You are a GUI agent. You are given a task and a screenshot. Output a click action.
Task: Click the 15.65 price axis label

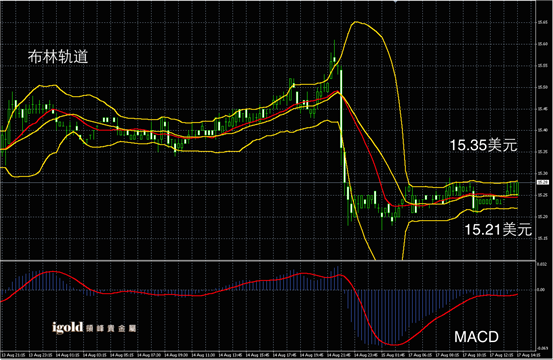542,22
